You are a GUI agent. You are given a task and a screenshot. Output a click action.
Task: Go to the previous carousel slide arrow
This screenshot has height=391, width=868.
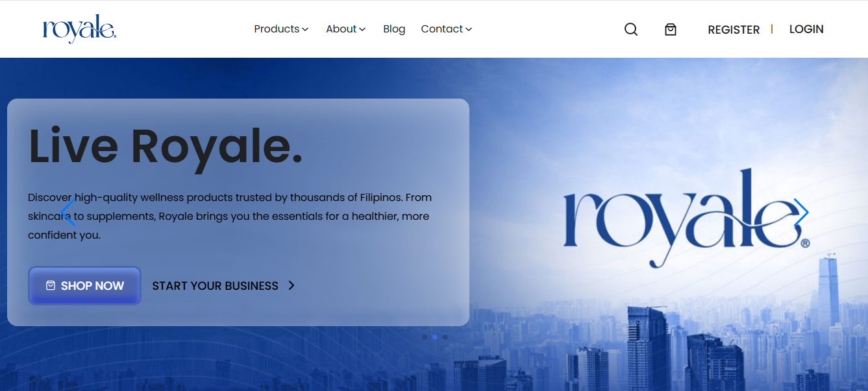[x=68, y=213]
